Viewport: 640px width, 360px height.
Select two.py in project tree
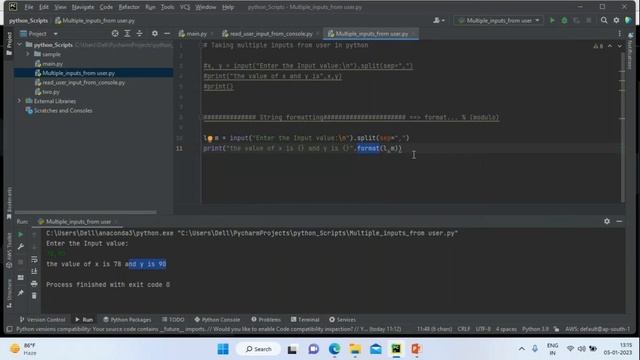tap(51, 92)
